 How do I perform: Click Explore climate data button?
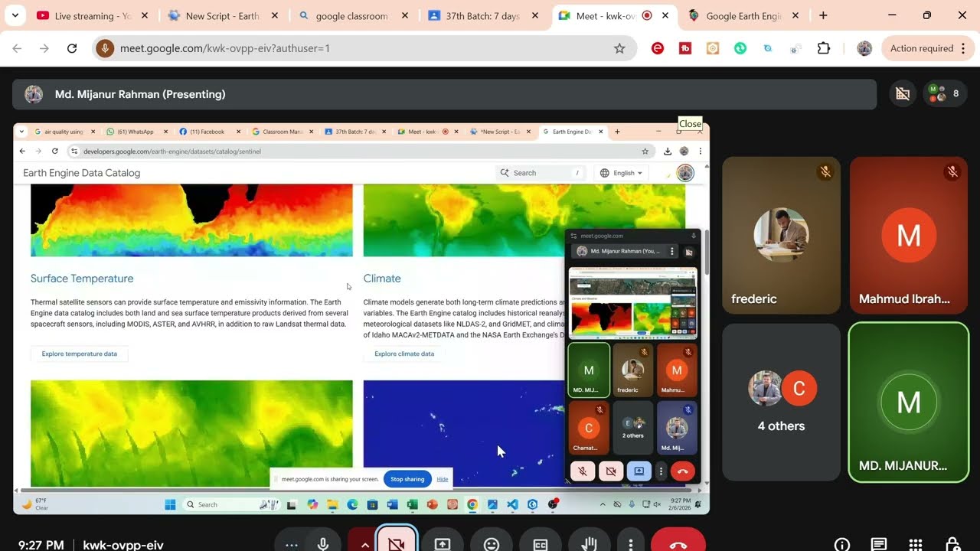click(x=404, y=354)
